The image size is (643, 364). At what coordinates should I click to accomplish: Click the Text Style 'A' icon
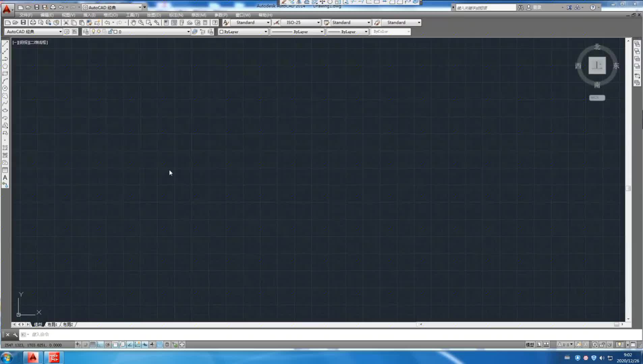[x=226, y=23]
